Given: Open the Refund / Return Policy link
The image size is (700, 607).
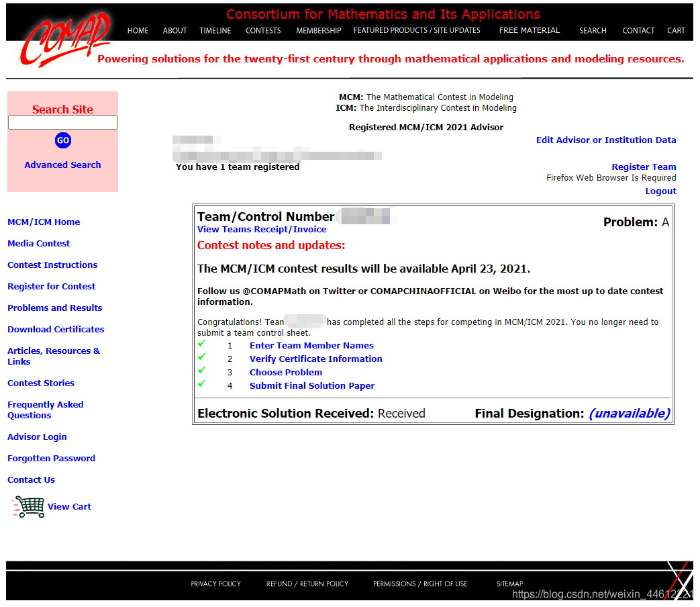Looking at the screenshot, I should pyautogui.click(x=307, y=583).
